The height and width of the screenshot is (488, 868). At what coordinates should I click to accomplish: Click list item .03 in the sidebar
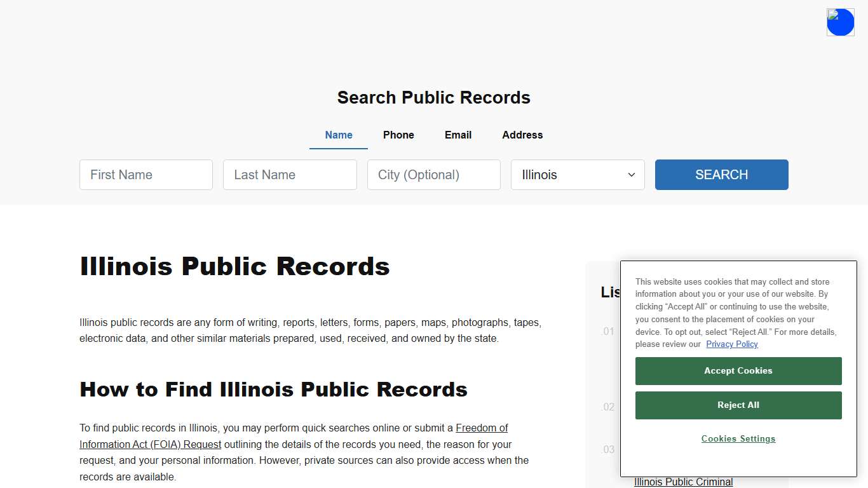tap(607, 449)
